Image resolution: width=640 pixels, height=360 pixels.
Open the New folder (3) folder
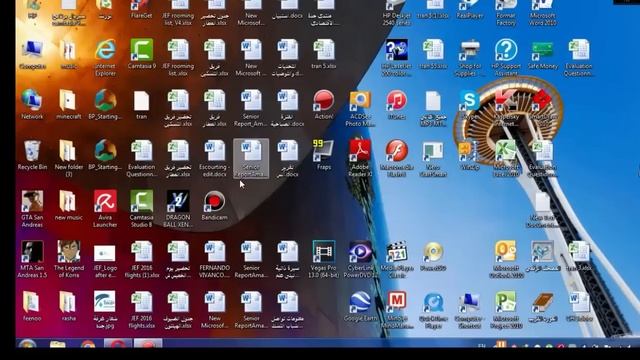[69, 159]
